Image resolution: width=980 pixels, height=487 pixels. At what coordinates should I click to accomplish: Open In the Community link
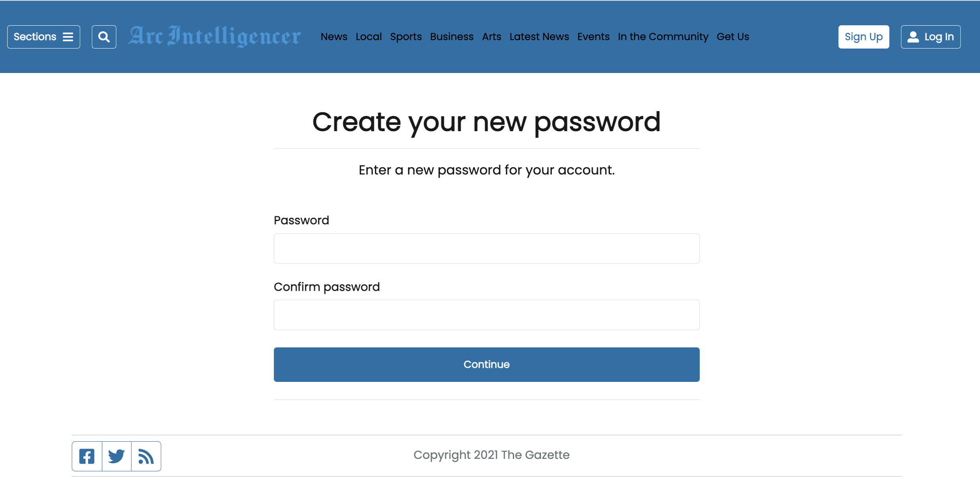[x=663, y=37]
